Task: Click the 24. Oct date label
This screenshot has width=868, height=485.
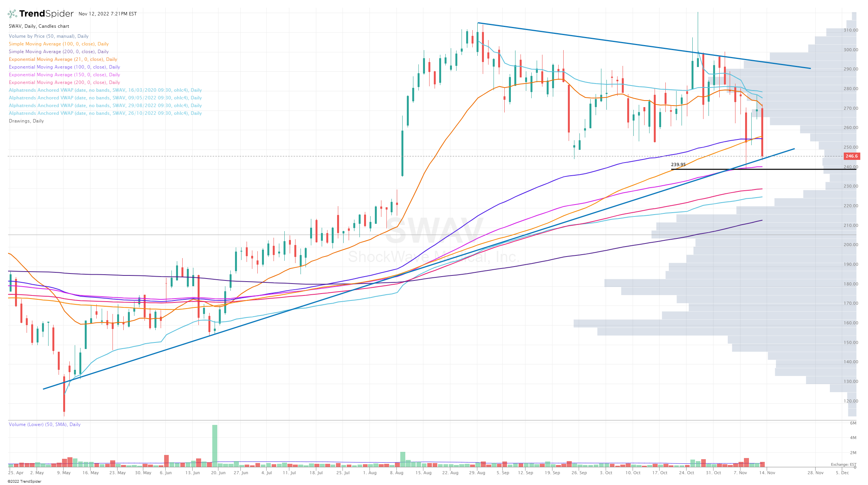Action: point(687,473)
